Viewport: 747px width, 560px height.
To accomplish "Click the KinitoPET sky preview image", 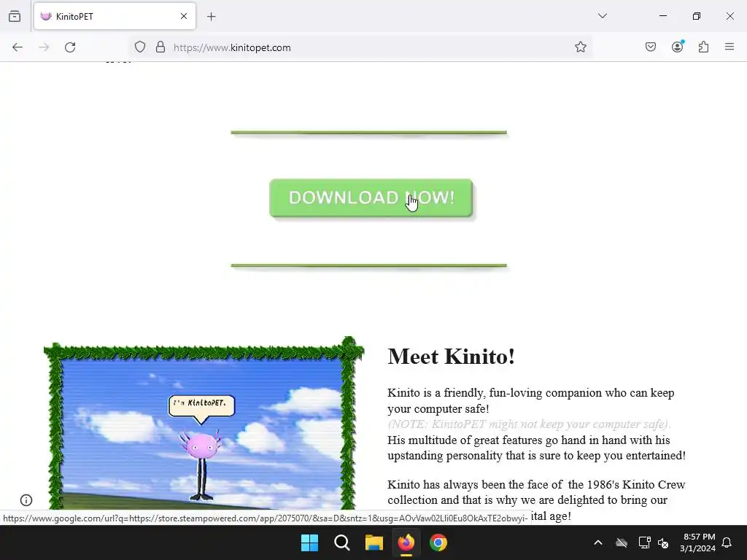I will pyautogui.click(x=203, y=424).
